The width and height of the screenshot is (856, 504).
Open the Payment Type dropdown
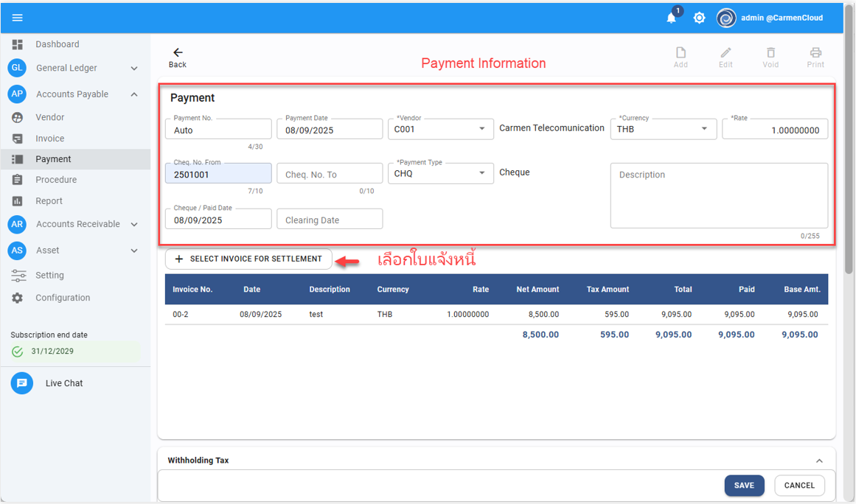click(x=481, y=173)
